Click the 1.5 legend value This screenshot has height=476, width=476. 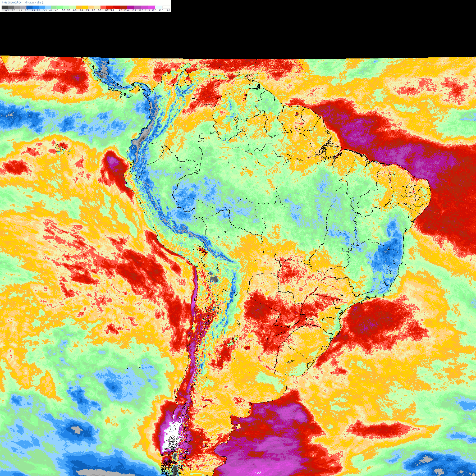point(20,10)
